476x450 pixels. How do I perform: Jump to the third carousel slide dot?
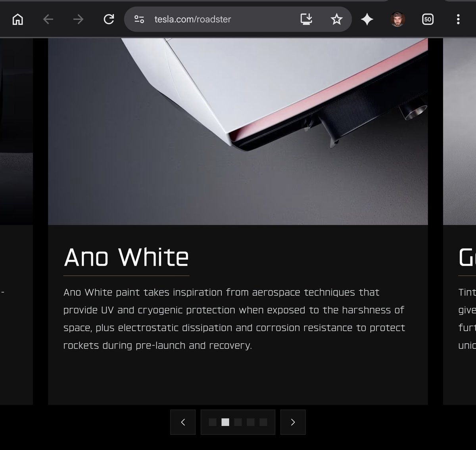pos(238,422)
